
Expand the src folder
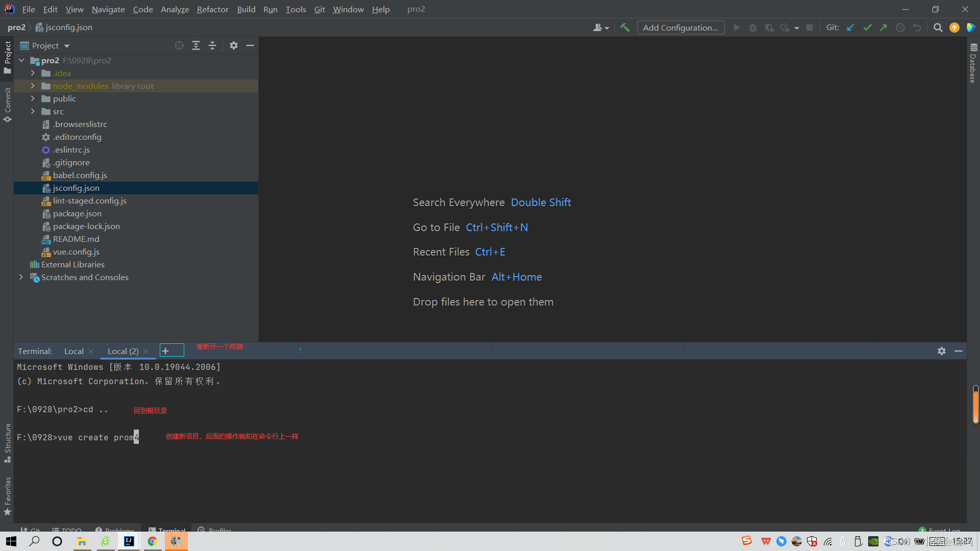33,111
